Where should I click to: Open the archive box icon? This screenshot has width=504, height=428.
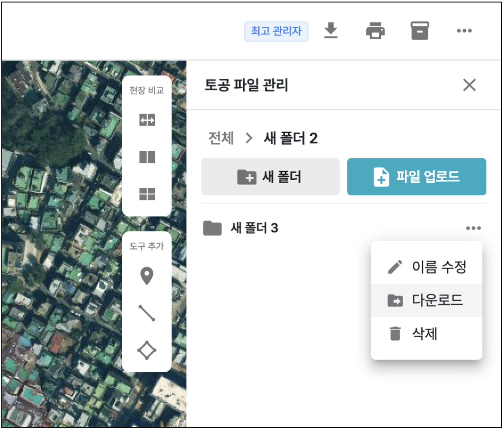420,31
